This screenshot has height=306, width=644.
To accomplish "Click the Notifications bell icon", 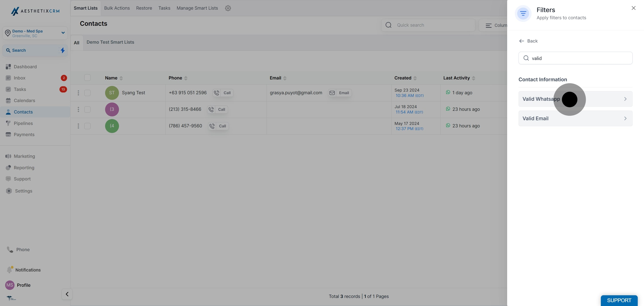I will click(9, 270).
